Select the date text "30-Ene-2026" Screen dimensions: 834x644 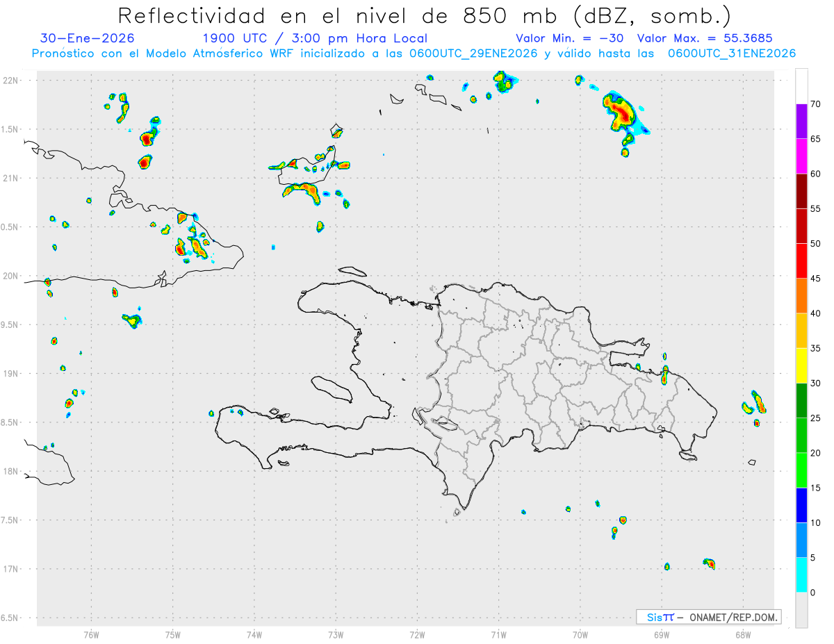(x=88, y=38)
